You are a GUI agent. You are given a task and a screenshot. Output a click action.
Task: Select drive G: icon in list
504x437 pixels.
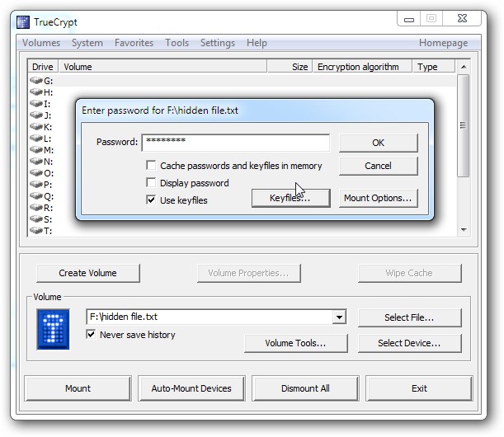click(x=36, y=80)
